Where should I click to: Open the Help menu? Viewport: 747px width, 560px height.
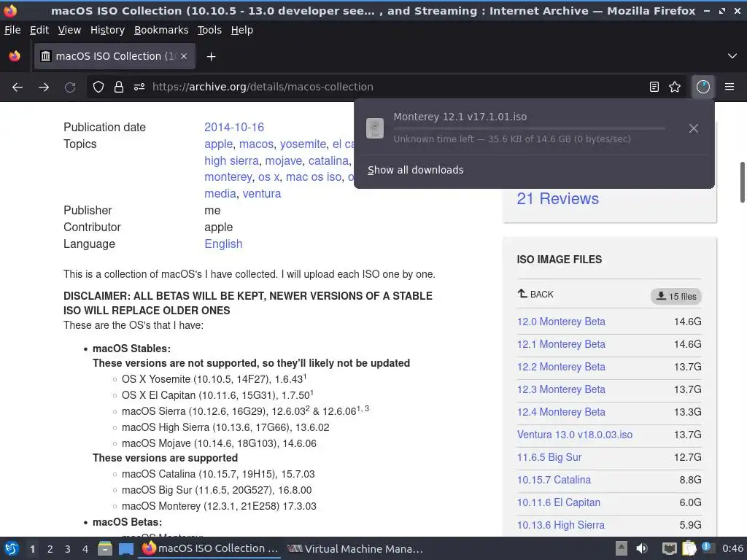tap(242, 30)
